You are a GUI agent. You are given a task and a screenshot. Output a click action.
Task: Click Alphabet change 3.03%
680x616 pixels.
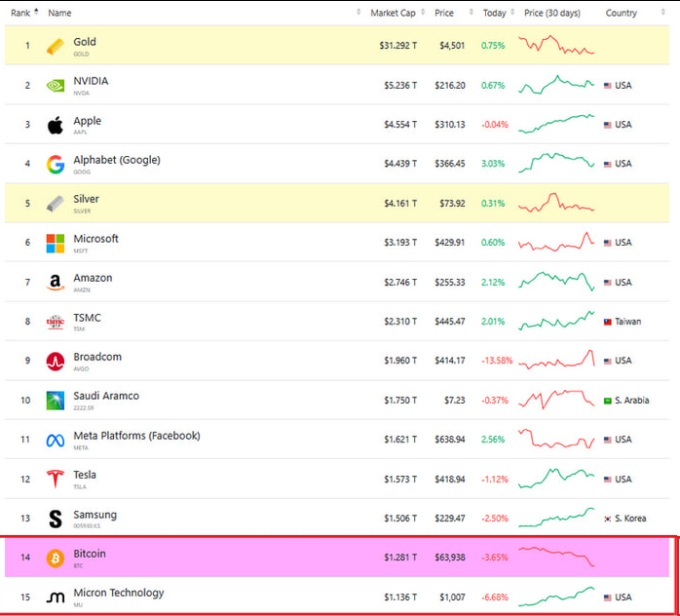[x=493, y=164]
